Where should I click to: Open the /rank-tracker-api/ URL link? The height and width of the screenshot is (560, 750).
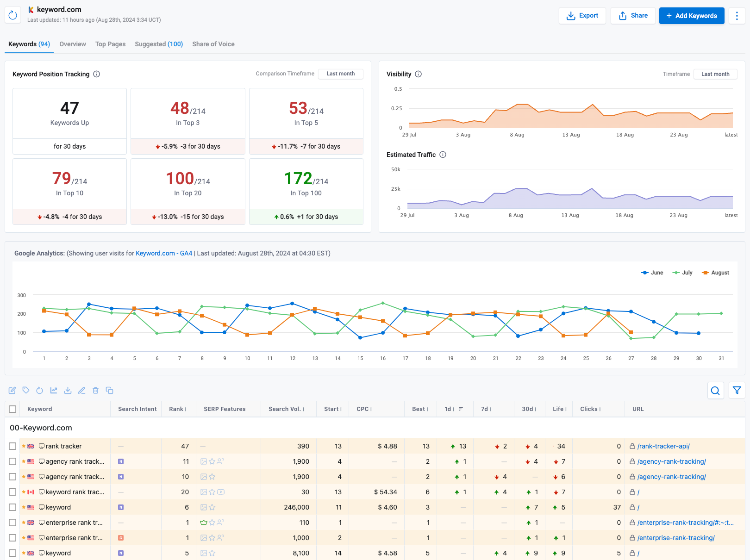[663, 446]
